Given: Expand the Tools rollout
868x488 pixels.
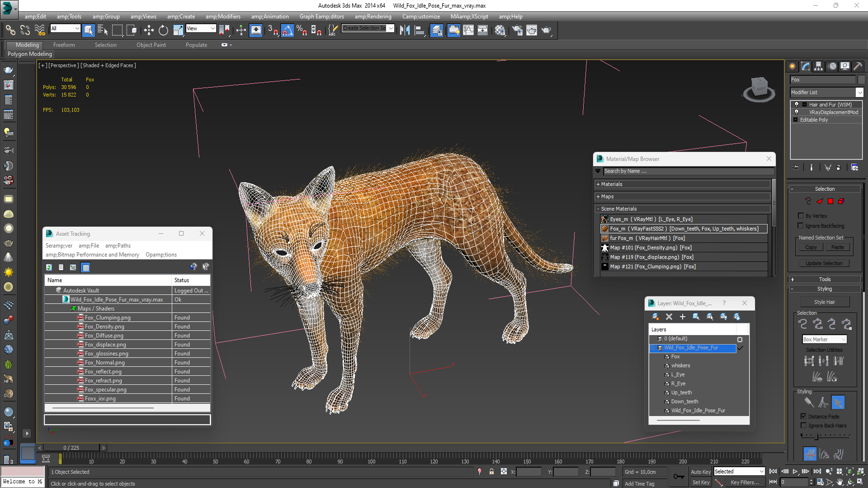Looking at the screenshot, I should [825, 279].
